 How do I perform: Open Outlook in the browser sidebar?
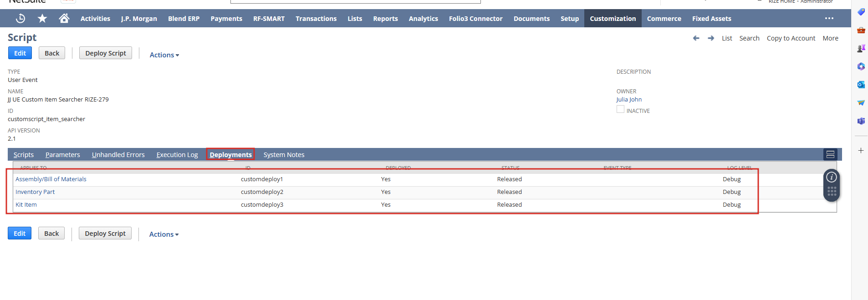pyautogui.click(x=861, y=85)
